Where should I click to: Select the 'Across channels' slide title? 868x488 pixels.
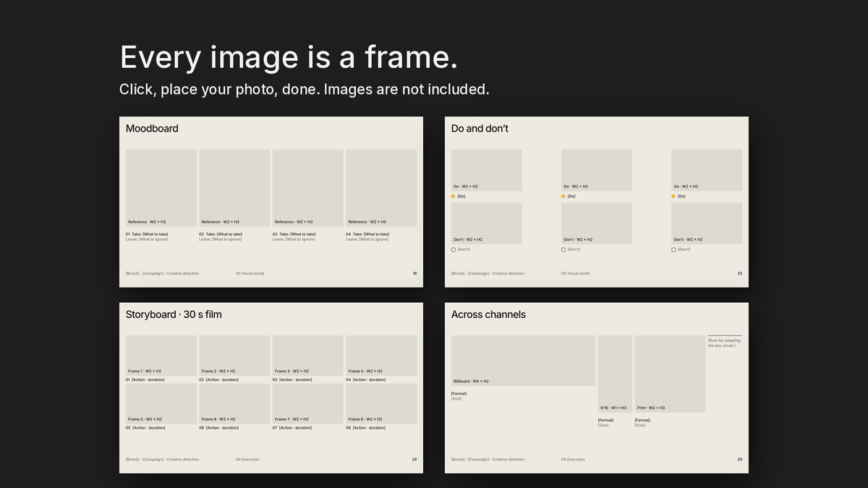pos(488,314)
